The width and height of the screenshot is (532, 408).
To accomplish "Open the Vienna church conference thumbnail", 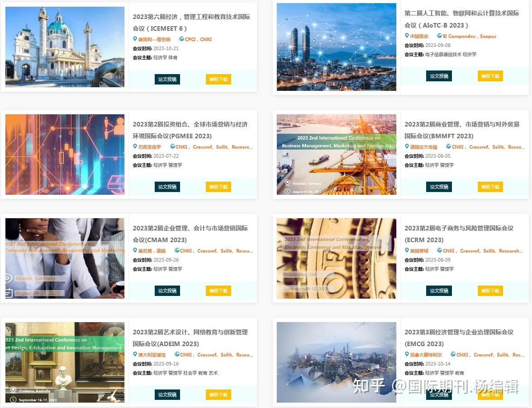I will pyautogui.click(x=65, y=47).
